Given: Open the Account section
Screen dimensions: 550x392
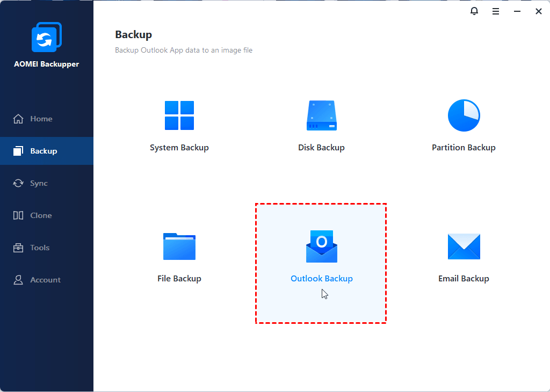Looking at the screenshot, I should tap(47, 280).
